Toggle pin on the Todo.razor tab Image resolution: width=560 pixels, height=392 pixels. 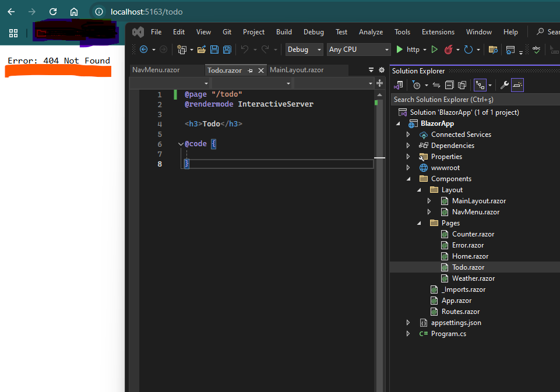pos(250,70)
